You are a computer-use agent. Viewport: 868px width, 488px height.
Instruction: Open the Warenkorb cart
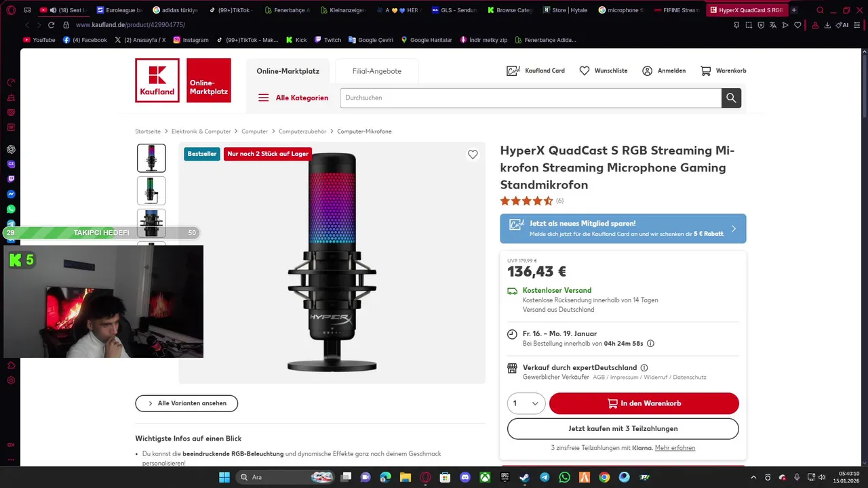[x=723, y=70]
